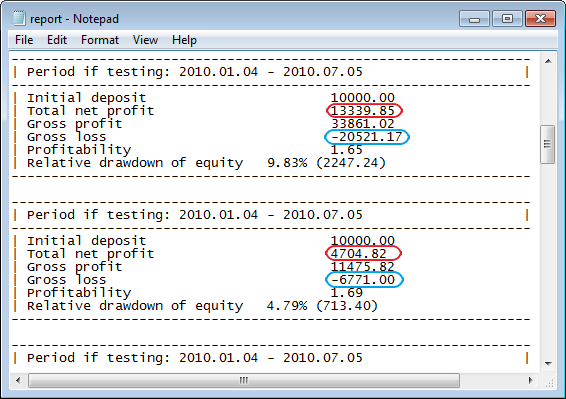The height and width of the screenshot is (399, 566).
Task: Click 'Gross loss' label in second report
Action: coord(66,279)
